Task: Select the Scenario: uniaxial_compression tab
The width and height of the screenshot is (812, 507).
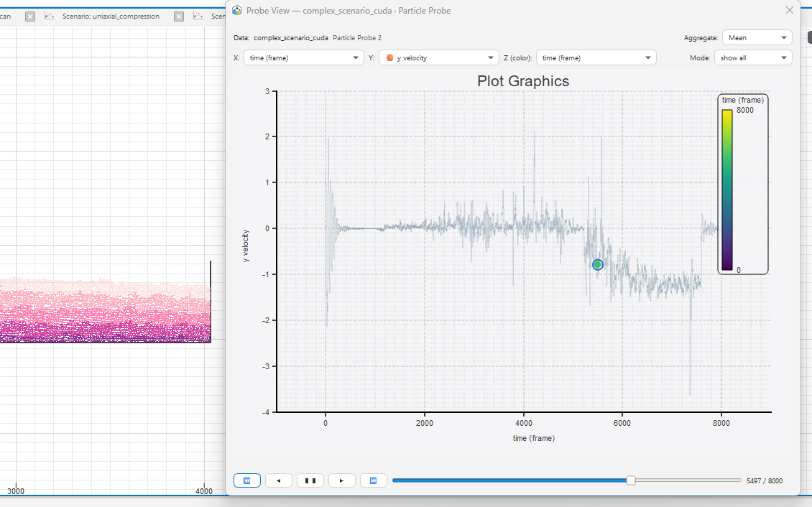Action: [x=111, y=17]
